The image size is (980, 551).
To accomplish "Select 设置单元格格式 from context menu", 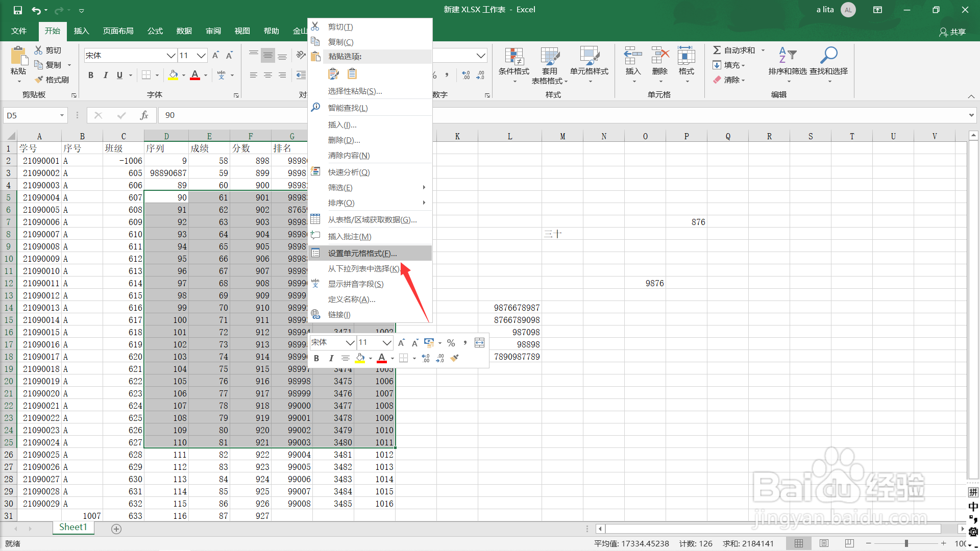I will coord(362,254).
